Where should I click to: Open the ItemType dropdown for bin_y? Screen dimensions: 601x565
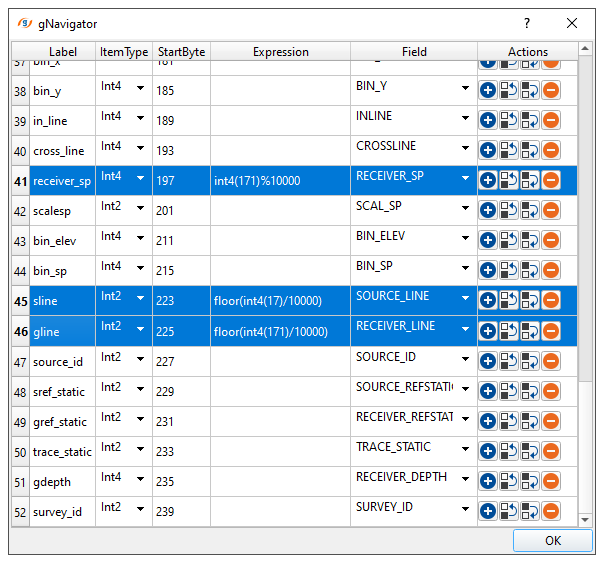click(x=140, y=89)
